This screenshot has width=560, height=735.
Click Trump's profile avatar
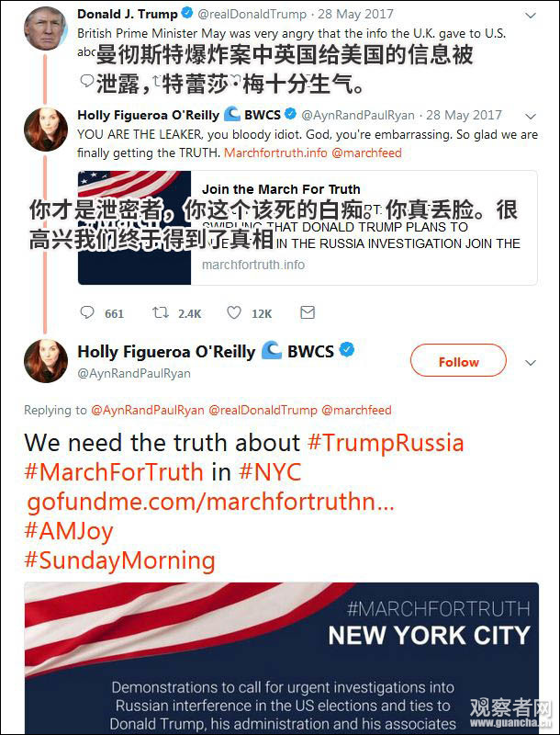tap(45, 28)
